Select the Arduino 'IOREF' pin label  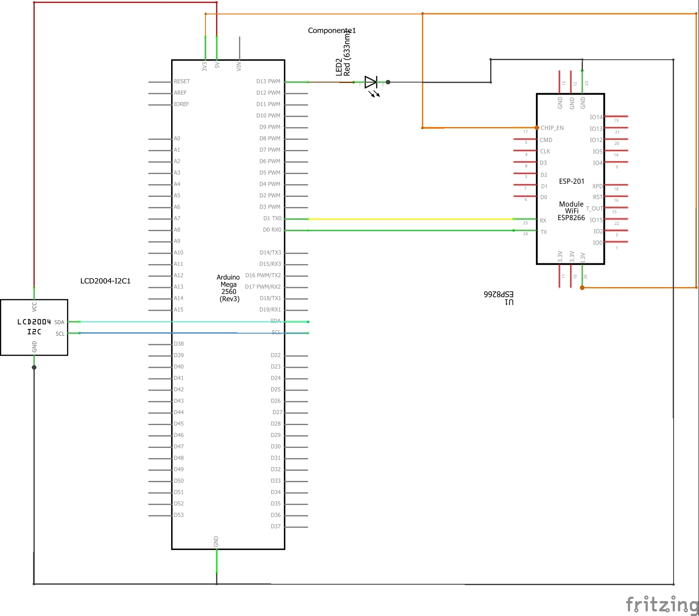[x=181, y=104]
